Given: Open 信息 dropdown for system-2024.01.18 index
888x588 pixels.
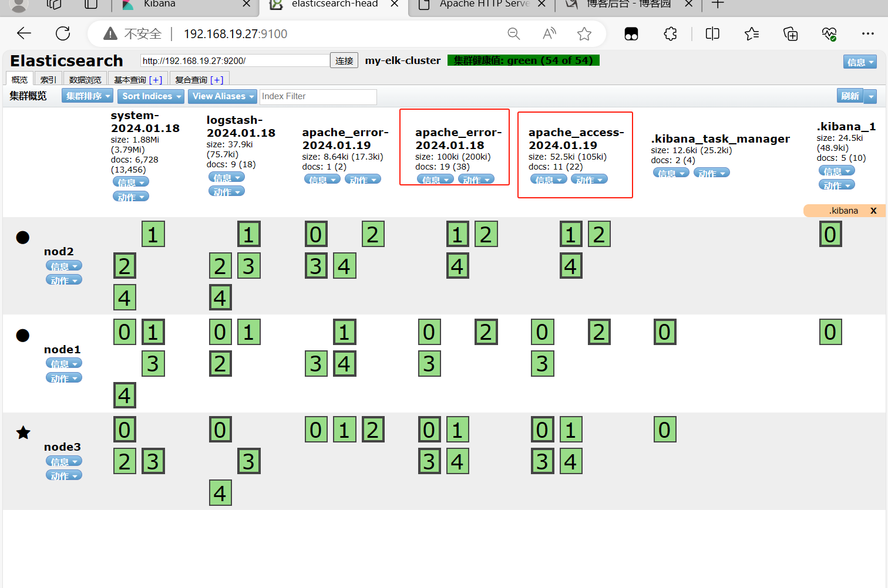Looking at the screenshot, I should click(x=131, y=182).
